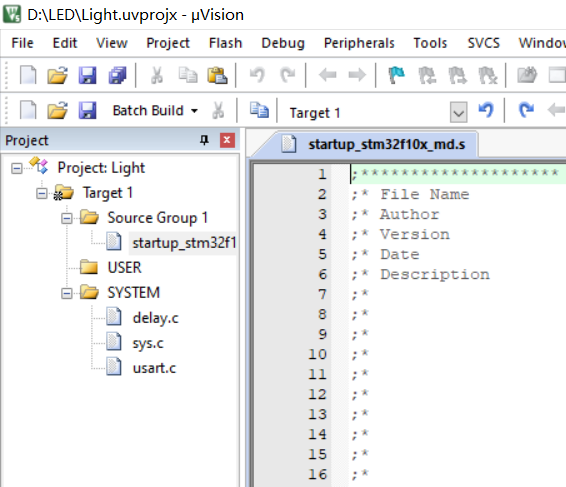Select the SYSTEM group folder
Image resolution: width=566 pixels, height=487 pixels.
[133, 292]
